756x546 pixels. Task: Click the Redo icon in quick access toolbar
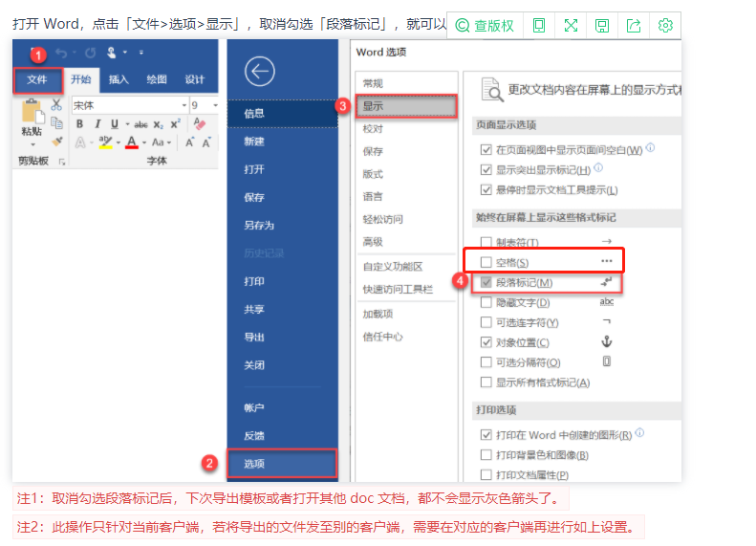pos(90,53)
